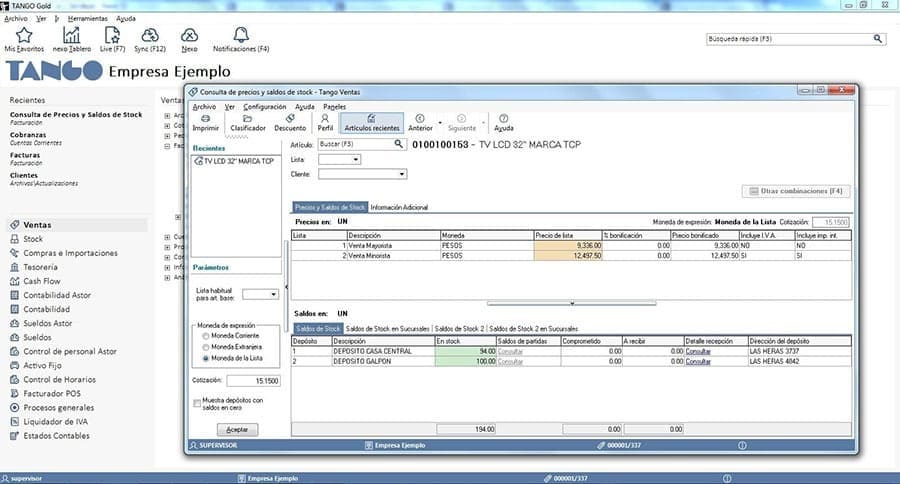Open recent Cobranzas entry
The image size is (900, 484).
coord(28,135)
